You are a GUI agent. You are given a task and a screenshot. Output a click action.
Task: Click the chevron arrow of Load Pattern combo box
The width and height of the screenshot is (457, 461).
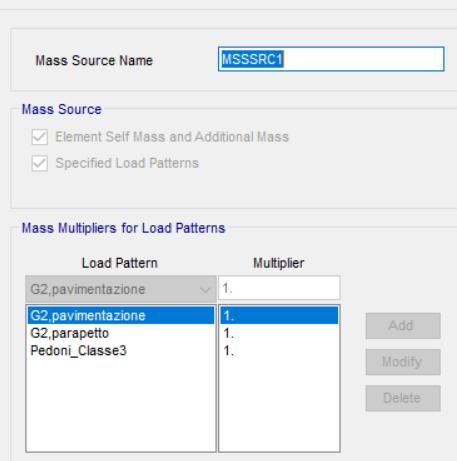(x=205, y=289)
